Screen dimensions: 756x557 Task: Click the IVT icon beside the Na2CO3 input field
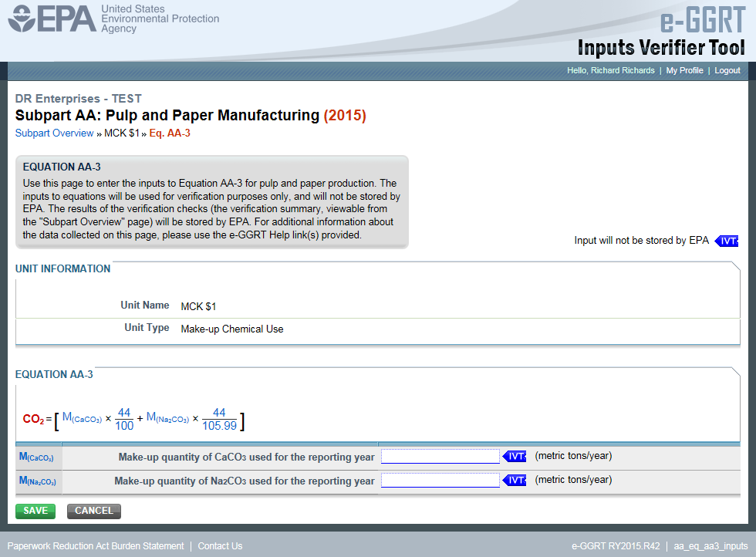pyautogui.click(x=514, y=480)
